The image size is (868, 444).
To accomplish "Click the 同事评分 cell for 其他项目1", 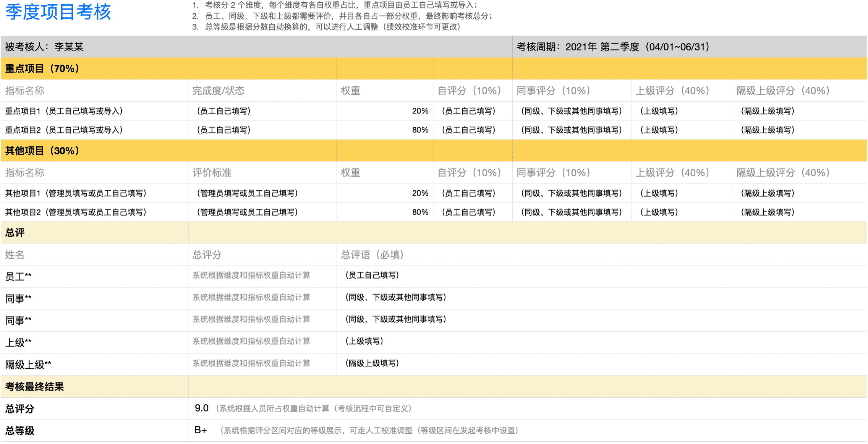I will (572, 193).
